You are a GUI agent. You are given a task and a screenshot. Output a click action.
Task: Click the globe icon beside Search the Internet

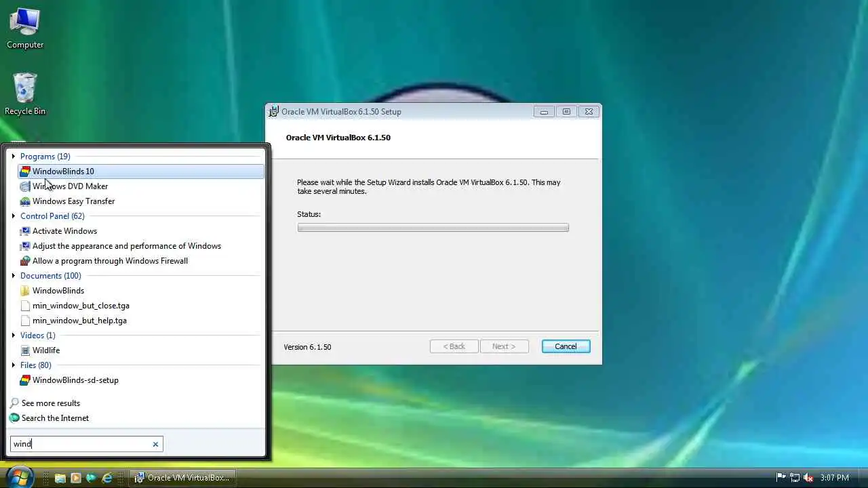pyautogui.click(x=14, y=418)
